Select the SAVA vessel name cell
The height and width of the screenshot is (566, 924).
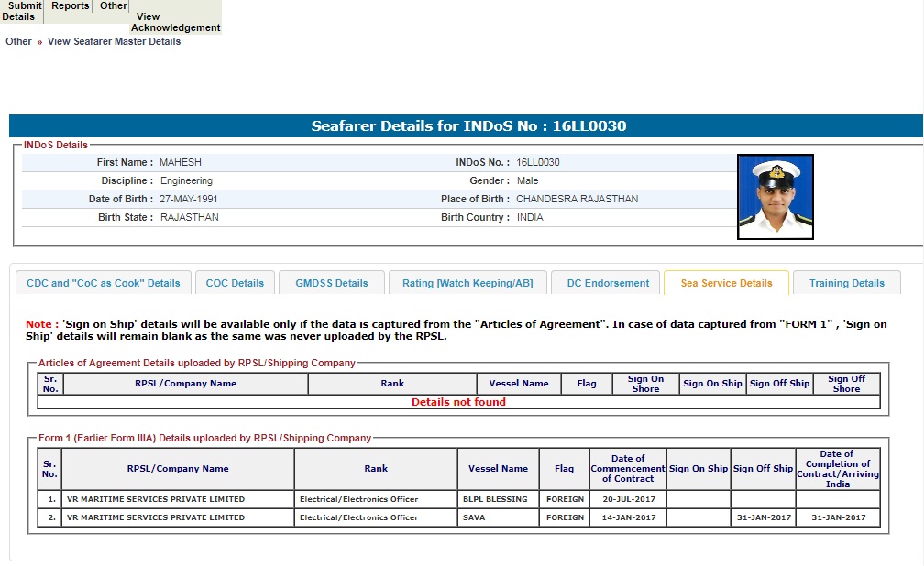[x=497, y=517]
